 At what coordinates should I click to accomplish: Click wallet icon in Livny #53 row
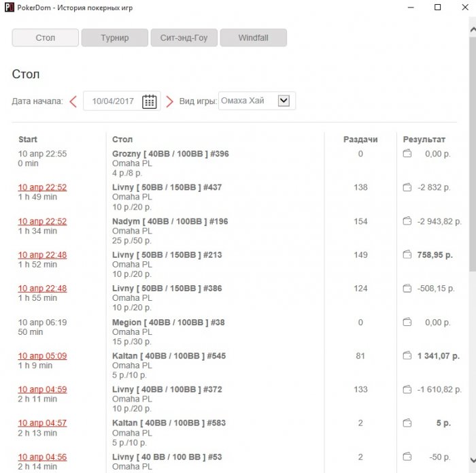click(407, 457)
